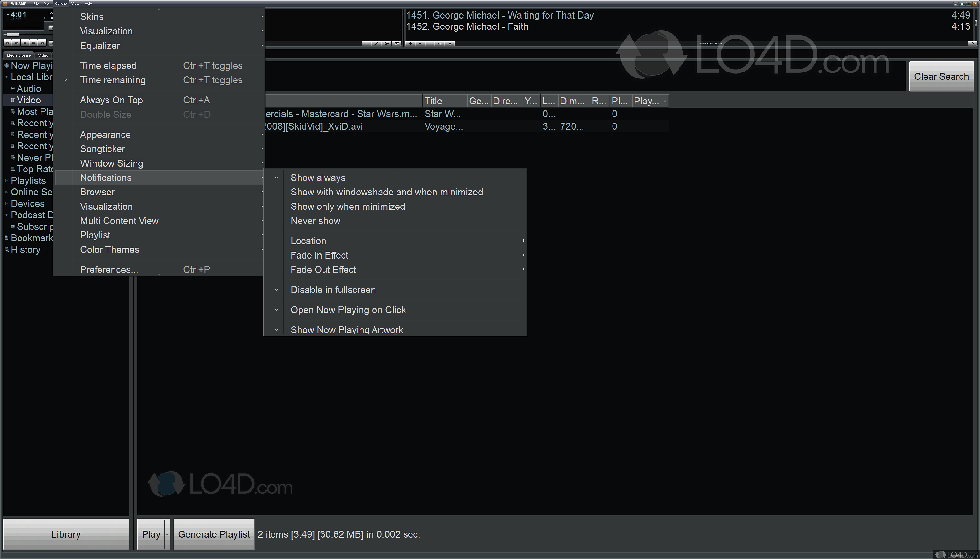Open the Location submenu in Notifications

coord(395,241)
